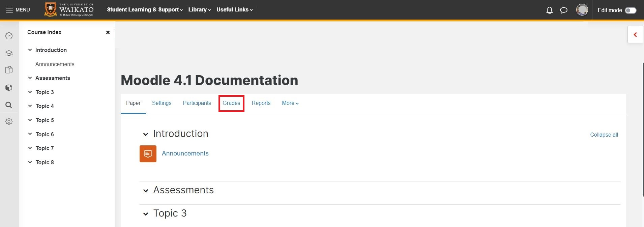This screenshot has width=644, height=227.
Task: Open Announcements in the Course index
Action: (x=55, y=64)
